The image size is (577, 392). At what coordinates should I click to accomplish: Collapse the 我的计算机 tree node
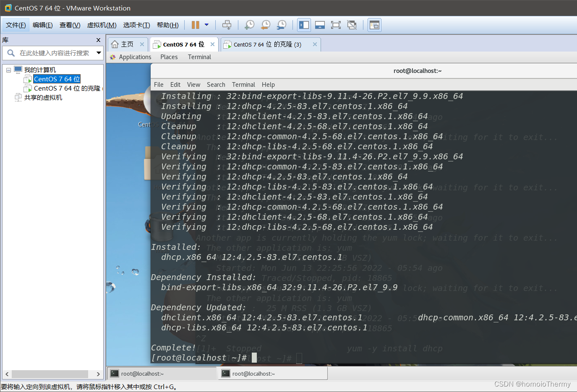tap(8, 70)
